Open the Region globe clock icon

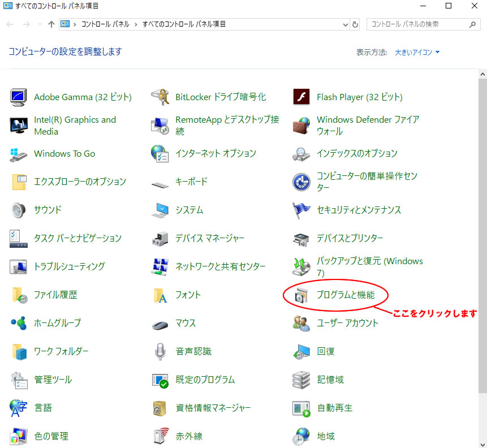click(301, 437)
